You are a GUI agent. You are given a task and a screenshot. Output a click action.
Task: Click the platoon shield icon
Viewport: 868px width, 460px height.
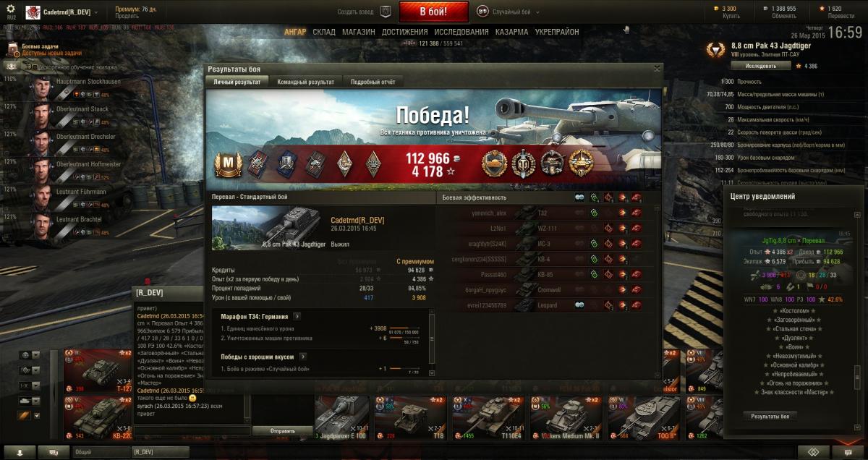point(386,12)
